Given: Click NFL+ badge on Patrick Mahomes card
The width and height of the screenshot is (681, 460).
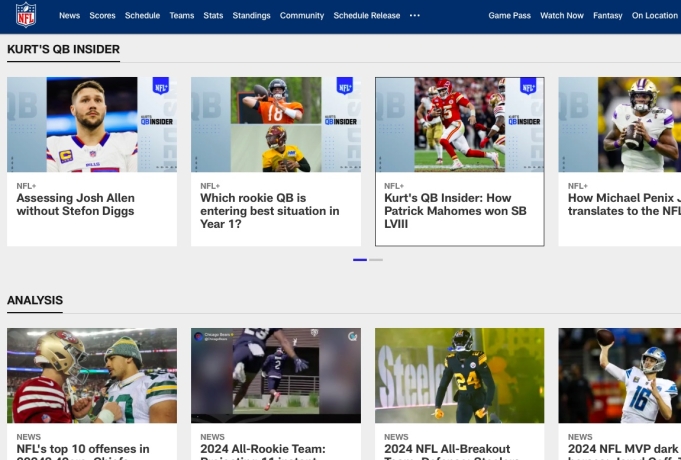Looking at the screenshot, I should point(528,86).
